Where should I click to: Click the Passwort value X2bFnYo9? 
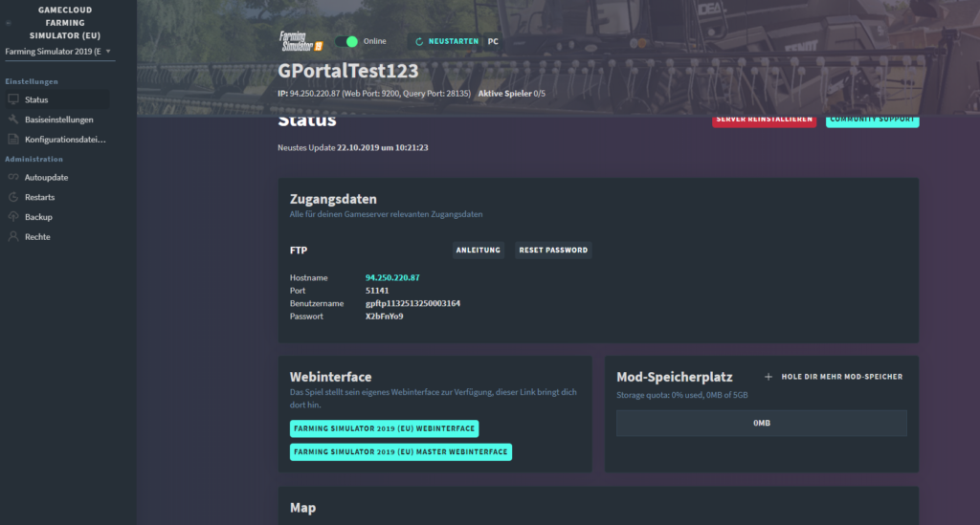[385, 317]
